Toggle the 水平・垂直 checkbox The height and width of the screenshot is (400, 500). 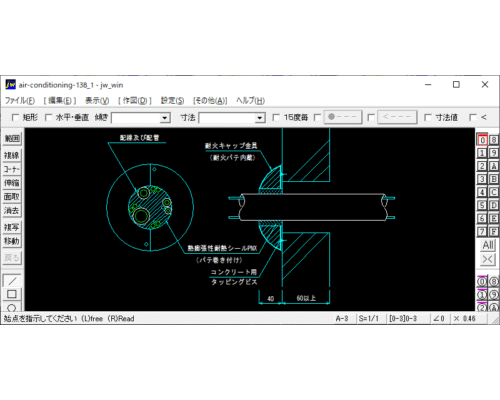point(48,117)
